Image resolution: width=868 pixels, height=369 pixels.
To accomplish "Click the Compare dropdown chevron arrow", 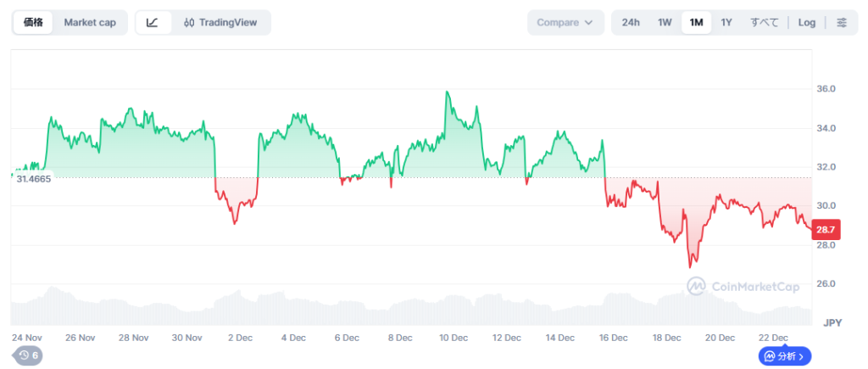I will (x=589, y=23).
